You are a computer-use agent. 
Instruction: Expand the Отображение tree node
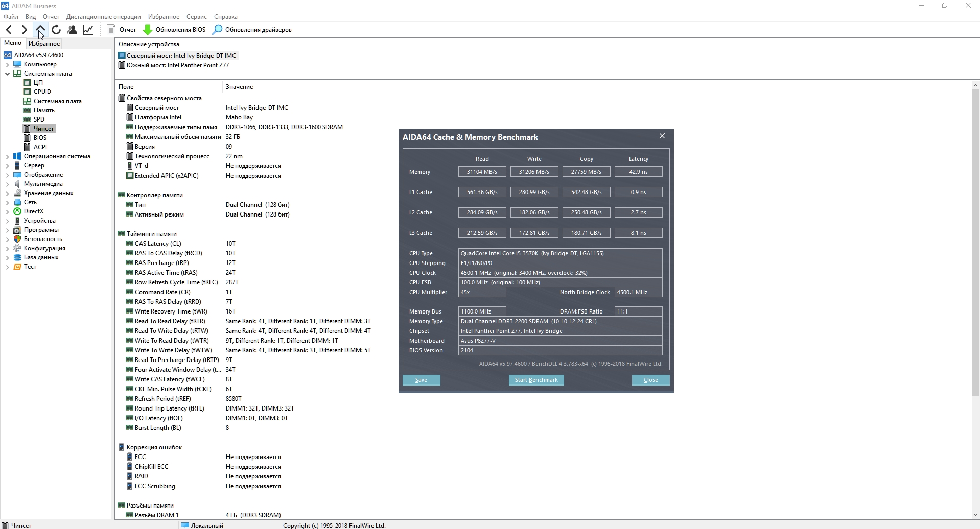pos(8,175)
